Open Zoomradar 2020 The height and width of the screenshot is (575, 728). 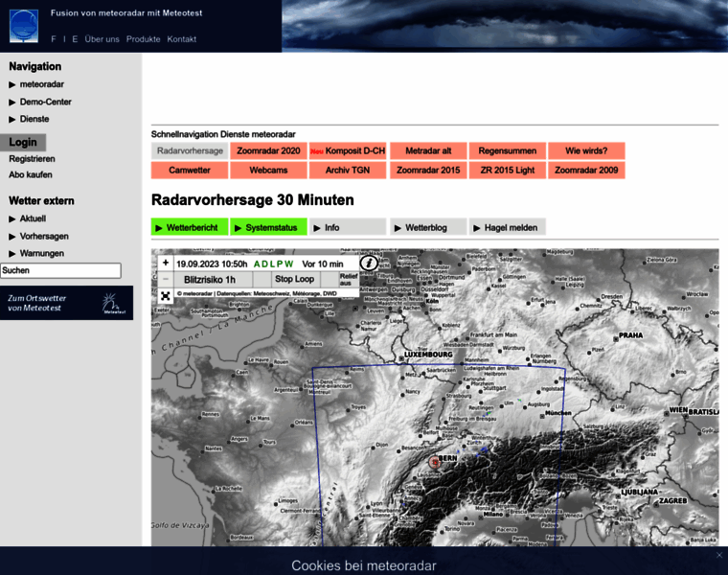(x=268, y=151)
